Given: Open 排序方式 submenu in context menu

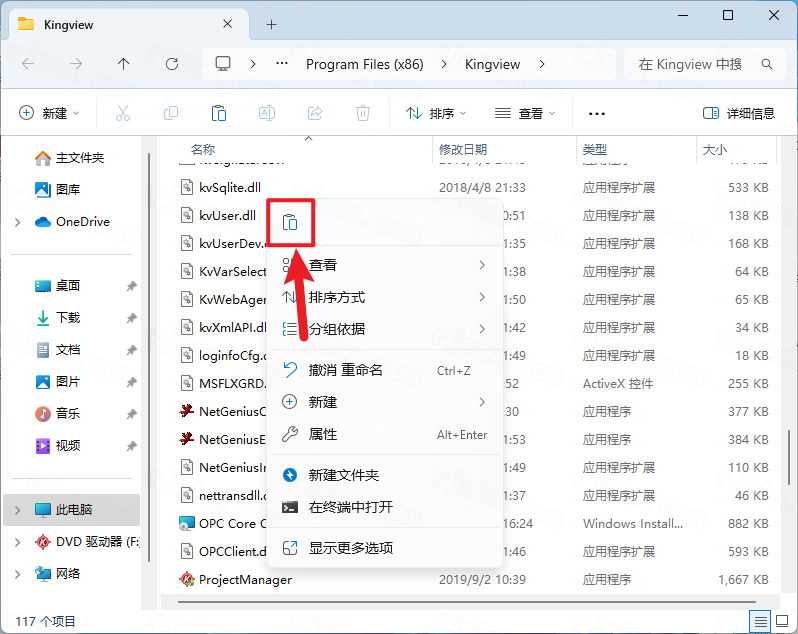Looking at the screenshot, I should 385,297.
